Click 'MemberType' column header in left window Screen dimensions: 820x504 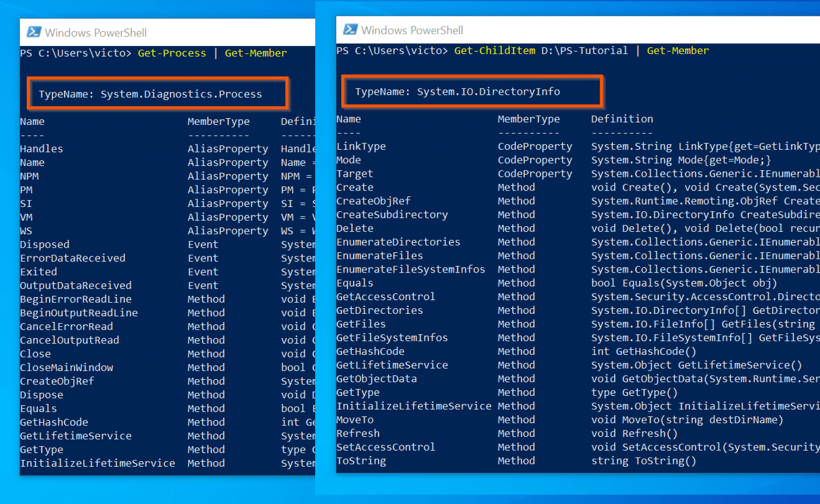219,121
